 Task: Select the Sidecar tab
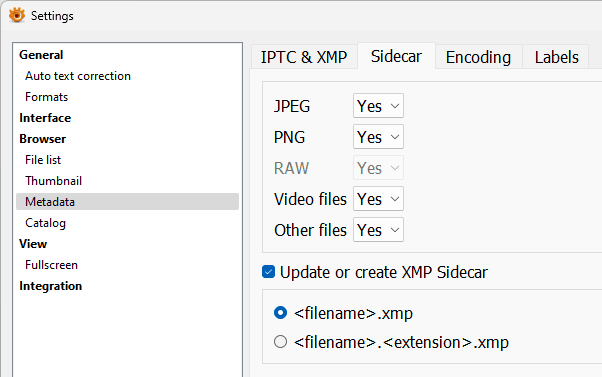[396, 56]
